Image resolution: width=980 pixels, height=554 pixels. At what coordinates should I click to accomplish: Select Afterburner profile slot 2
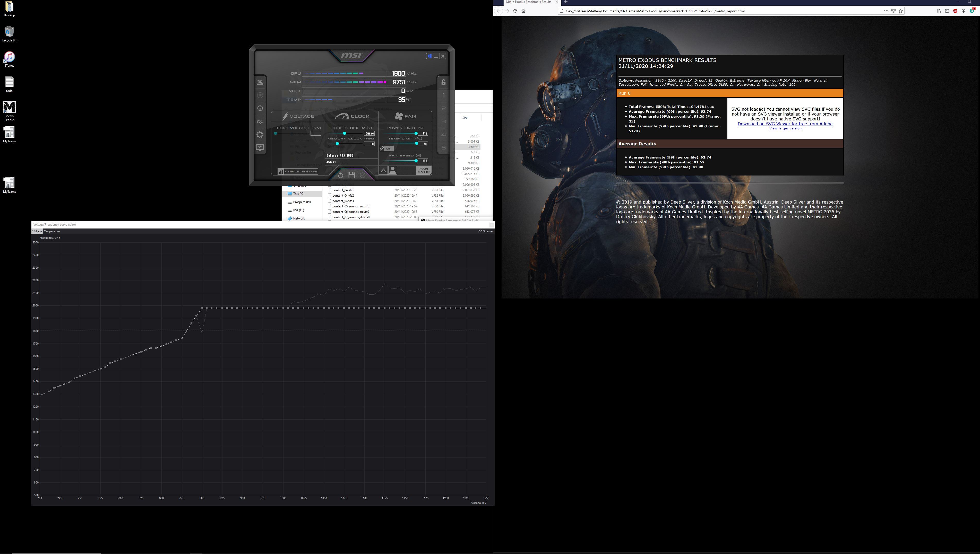click(444, 108)
